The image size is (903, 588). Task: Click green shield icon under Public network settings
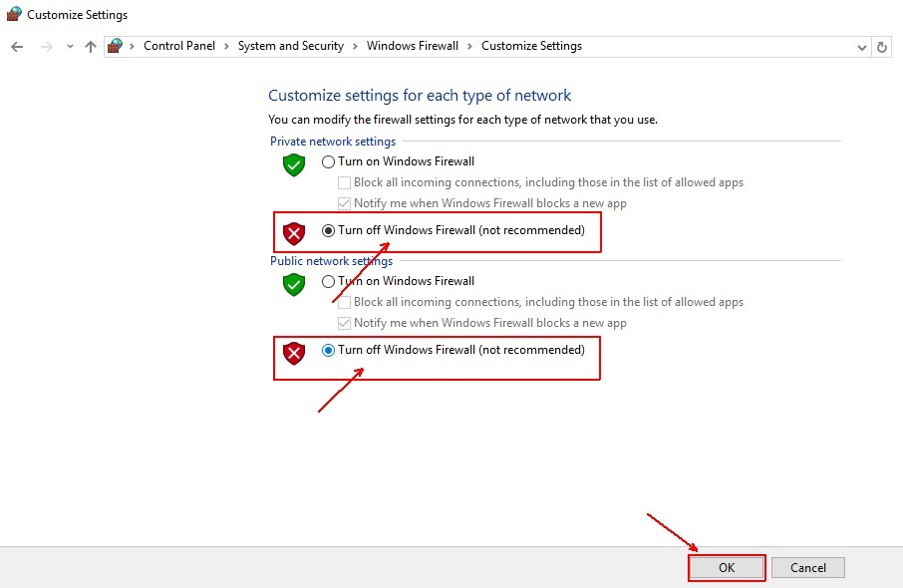(x=294, y=284)
